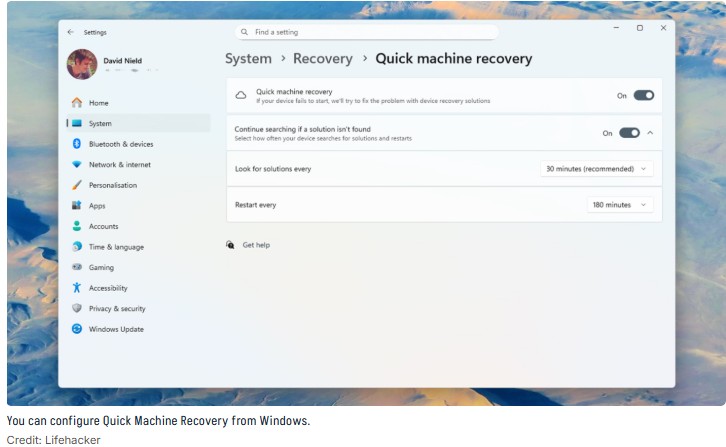This screenshot has width=726, height=447.
Task: Click the Quick machine recovery page title
Action: (x=454, y=59)
